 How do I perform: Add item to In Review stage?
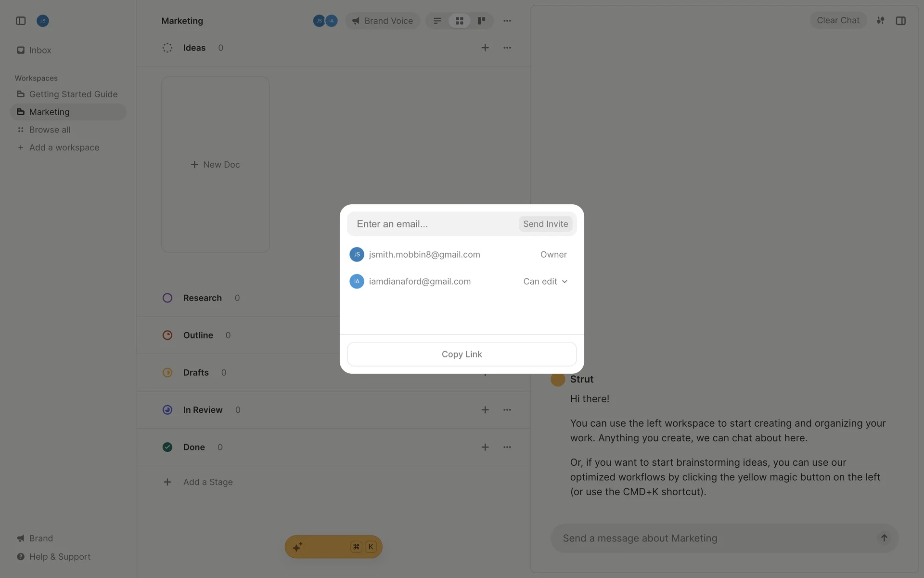tap(485, 410)
